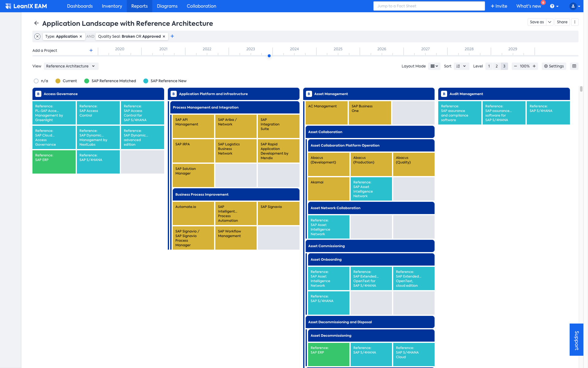The height and width of the screenshot is (368, 588).
Task: Open the Access Governance header
Action: [98, 94]
